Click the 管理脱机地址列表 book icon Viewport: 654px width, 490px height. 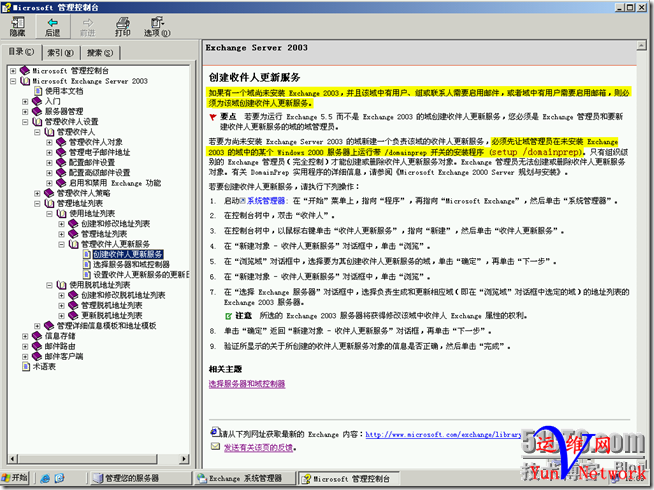[73, 305]
